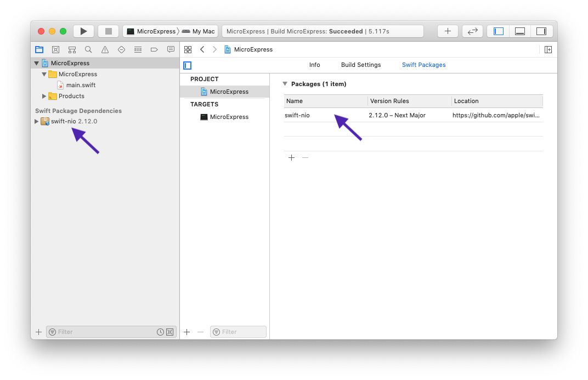Click MicroExpress in the jump bar
Viewport: 588px width, 380px height.
pyautogui.click(x=248, y=49)
